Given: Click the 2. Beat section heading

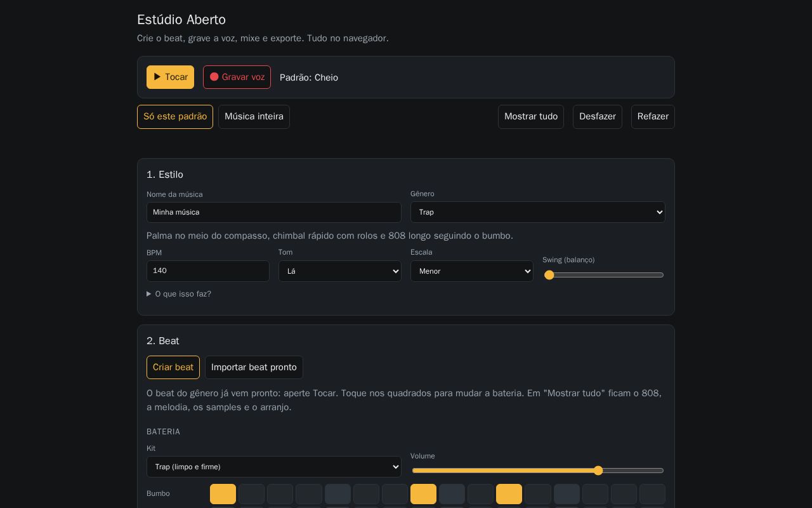Looking at the screenshot, I should (x=163, y=341).
